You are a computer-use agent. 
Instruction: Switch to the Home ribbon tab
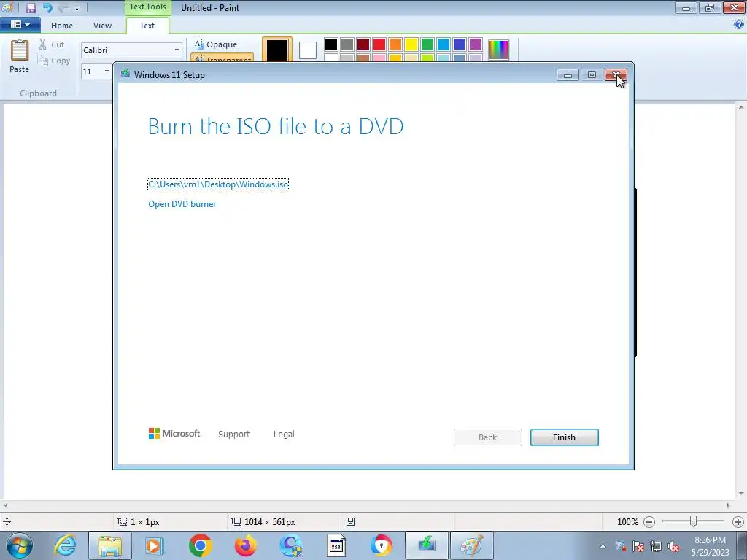coord(62,26)
